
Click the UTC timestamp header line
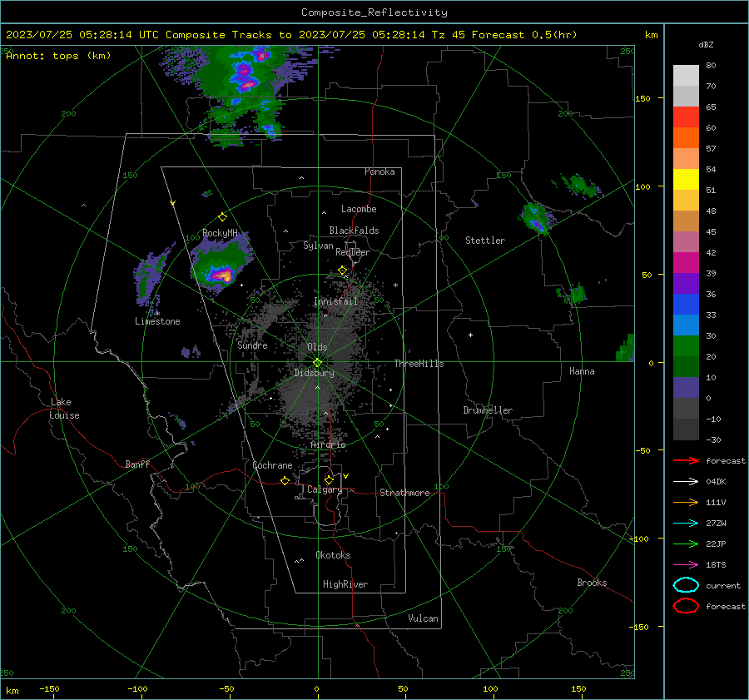(x=291, y=35)
